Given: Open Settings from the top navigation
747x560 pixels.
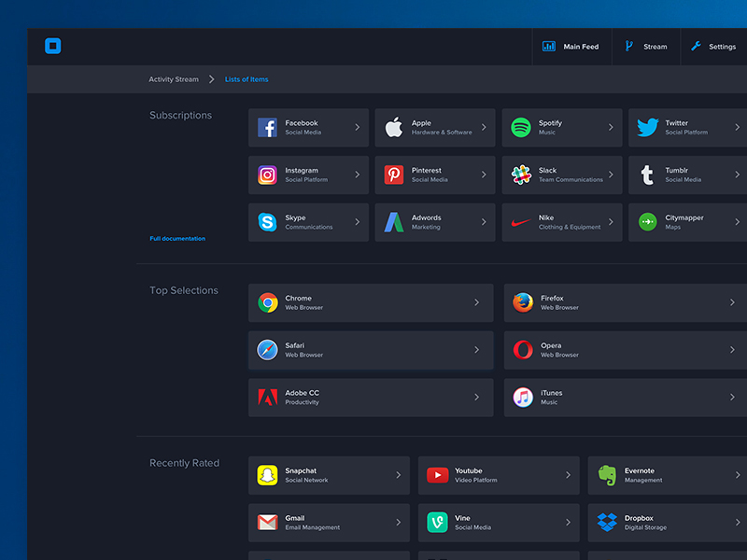Looking at the screenshot, I should 713,47.
